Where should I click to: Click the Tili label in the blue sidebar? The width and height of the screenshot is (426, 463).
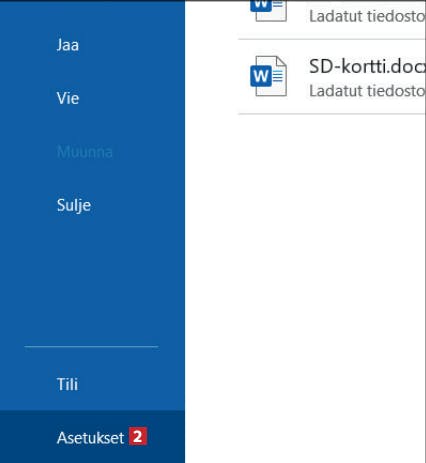tap(67, 384)
